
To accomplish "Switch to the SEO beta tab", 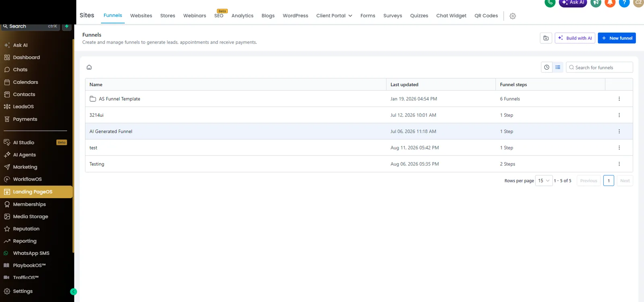I will (219, 16).
